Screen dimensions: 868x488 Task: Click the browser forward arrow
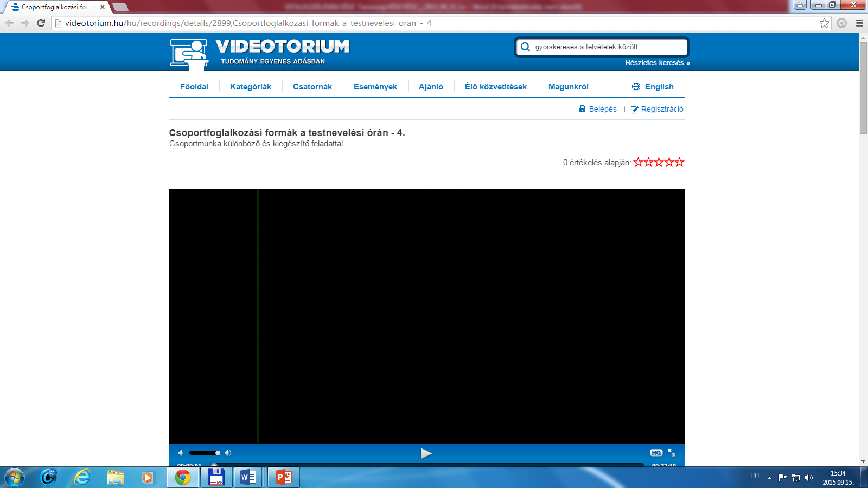coord(25,23)
